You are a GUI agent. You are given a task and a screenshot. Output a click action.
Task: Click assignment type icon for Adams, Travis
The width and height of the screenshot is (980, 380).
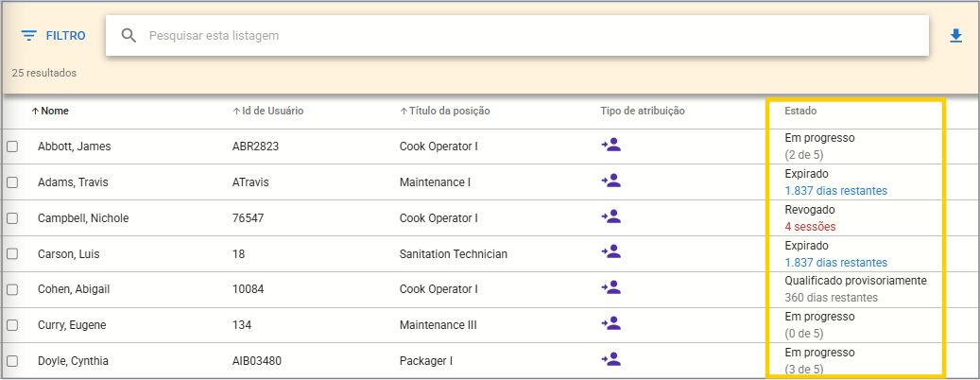[x=610, y=181]
